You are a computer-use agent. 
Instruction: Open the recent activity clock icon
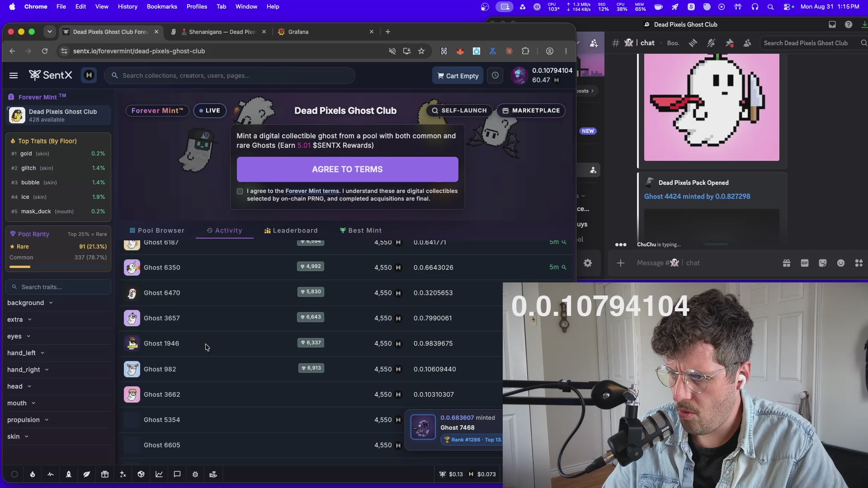pyautogui.click(x=495, y=75)
